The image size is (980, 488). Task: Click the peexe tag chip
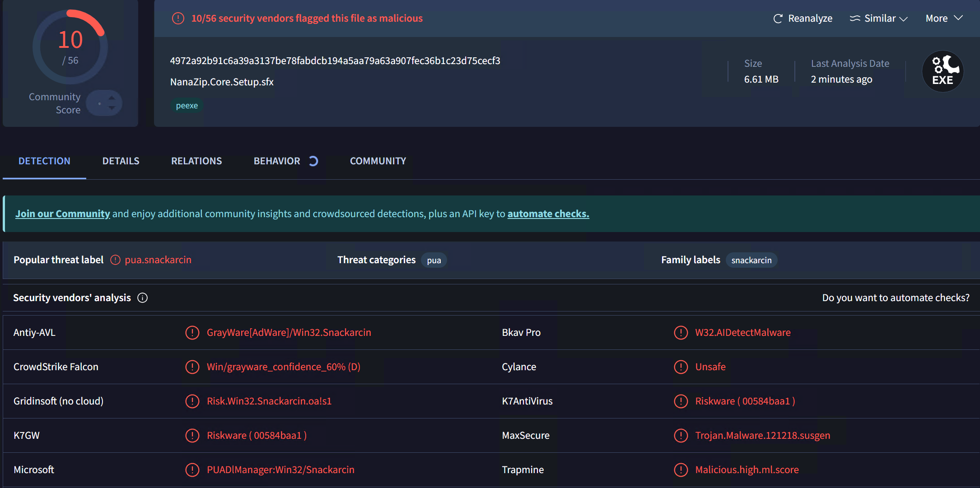coord(187,106)
